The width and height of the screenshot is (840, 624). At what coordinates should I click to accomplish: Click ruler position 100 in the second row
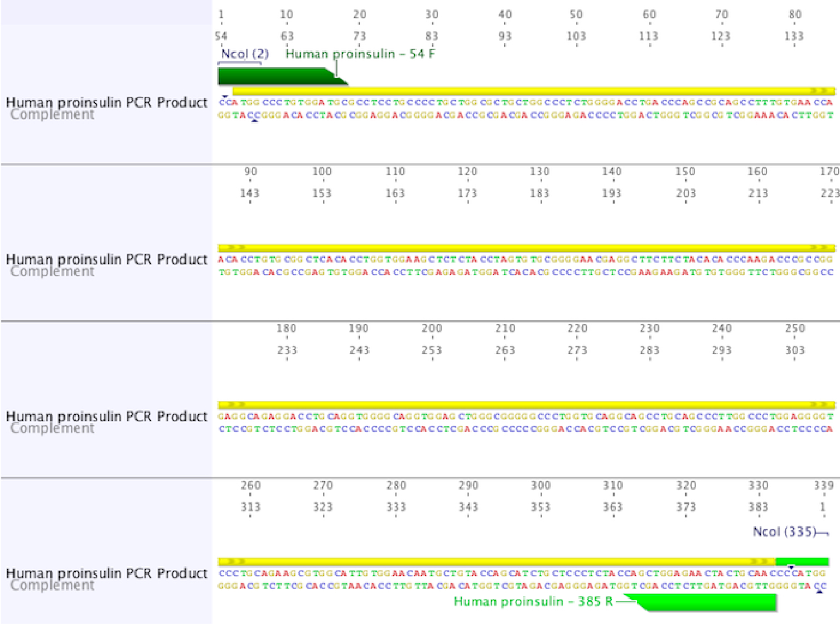(322, 172)
